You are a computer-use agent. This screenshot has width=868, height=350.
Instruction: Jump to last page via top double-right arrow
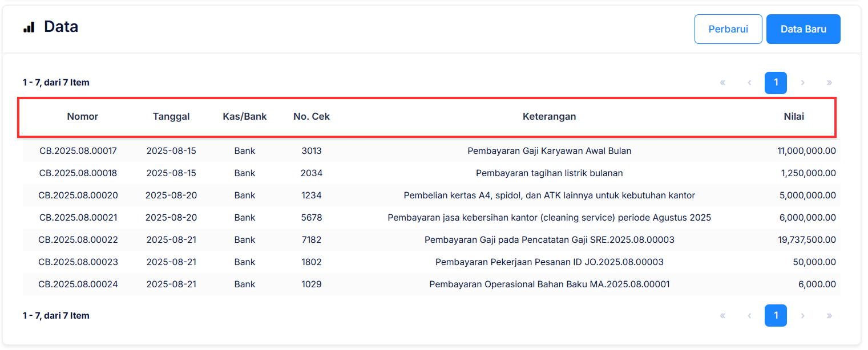829,83
